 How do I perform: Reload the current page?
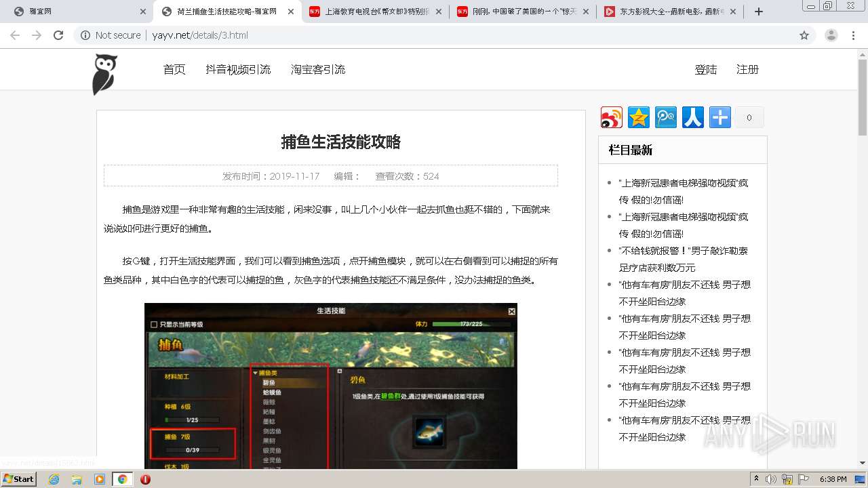[x=58, y=35]
